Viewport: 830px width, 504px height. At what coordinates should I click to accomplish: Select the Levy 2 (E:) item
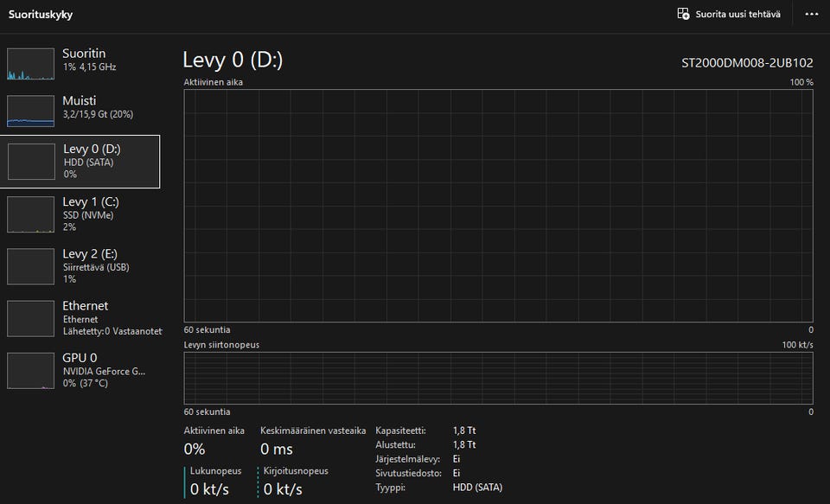tap(80, 266)
